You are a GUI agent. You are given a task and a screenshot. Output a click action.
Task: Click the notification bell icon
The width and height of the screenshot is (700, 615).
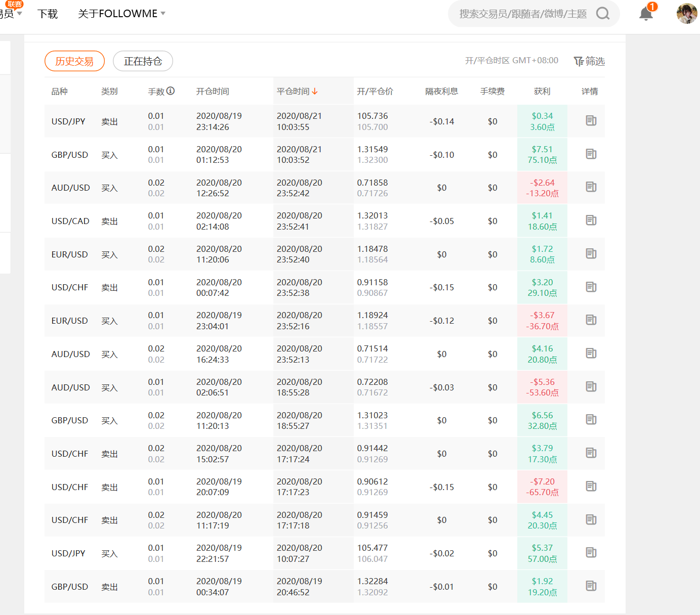[x=646, y=14]
